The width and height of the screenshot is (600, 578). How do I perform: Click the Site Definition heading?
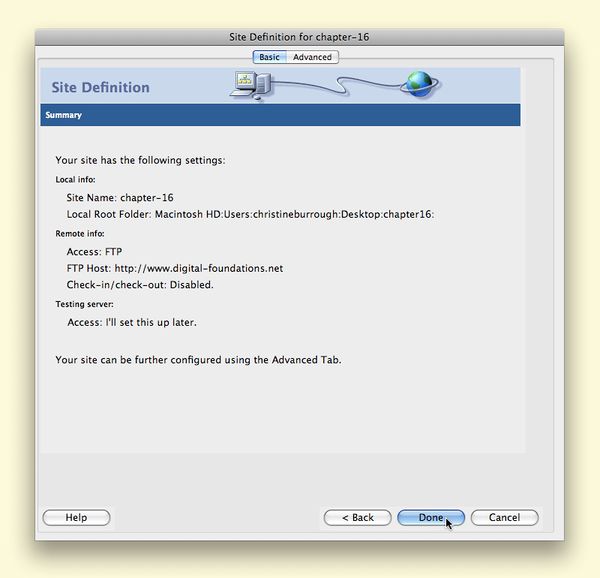pyautogui.click(x=100, y=87)
